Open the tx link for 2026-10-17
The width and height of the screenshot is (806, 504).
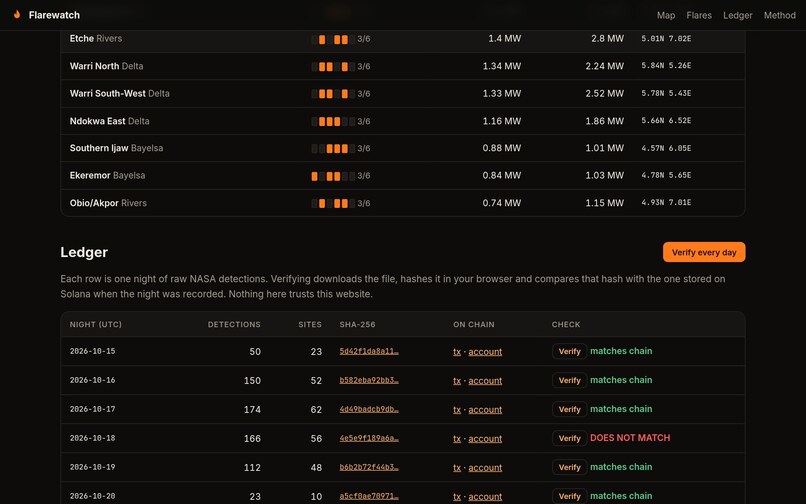pyautogui.click(x=457, y=410)
